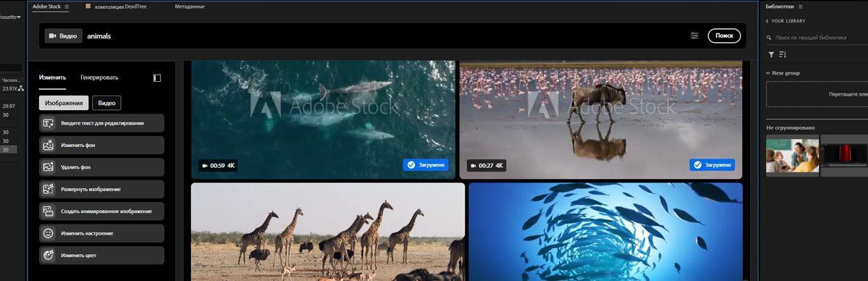Screen dimensions: 868x281
Task: Open the wildebeest and flamingos video thumbnail
Action: pyautogui.click(x=601, y=119)
